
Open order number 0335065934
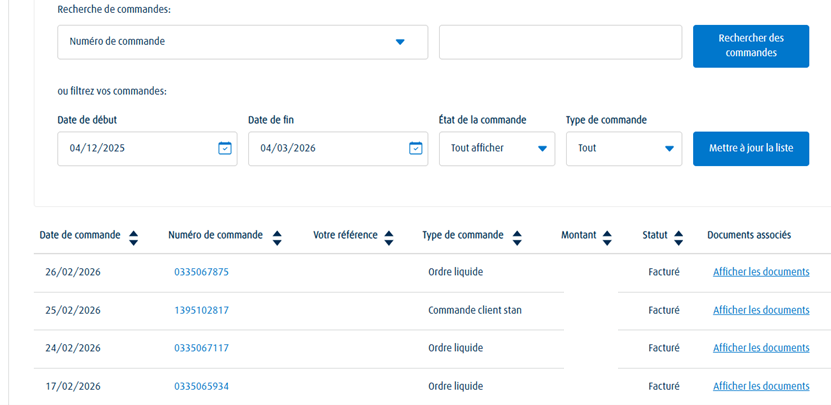pos(201,386)
